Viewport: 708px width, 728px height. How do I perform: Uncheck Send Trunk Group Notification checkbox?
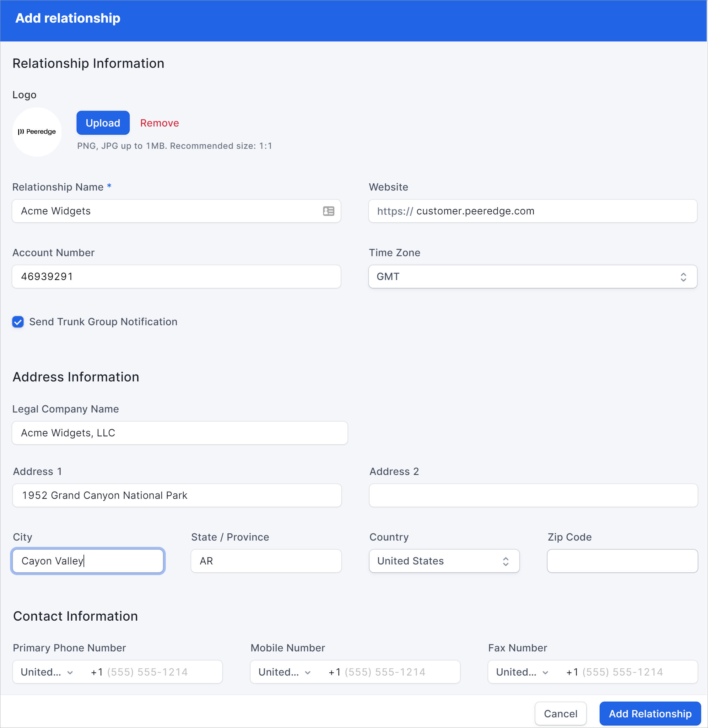(x=18, y=321)
